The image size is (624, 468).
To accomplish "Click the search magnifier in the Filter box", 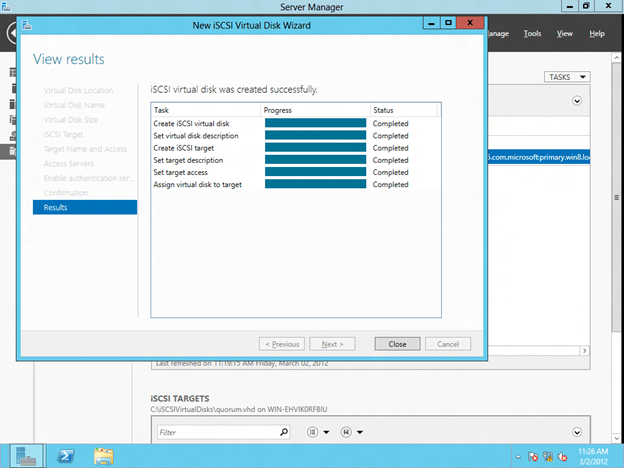I will point(284,432).
